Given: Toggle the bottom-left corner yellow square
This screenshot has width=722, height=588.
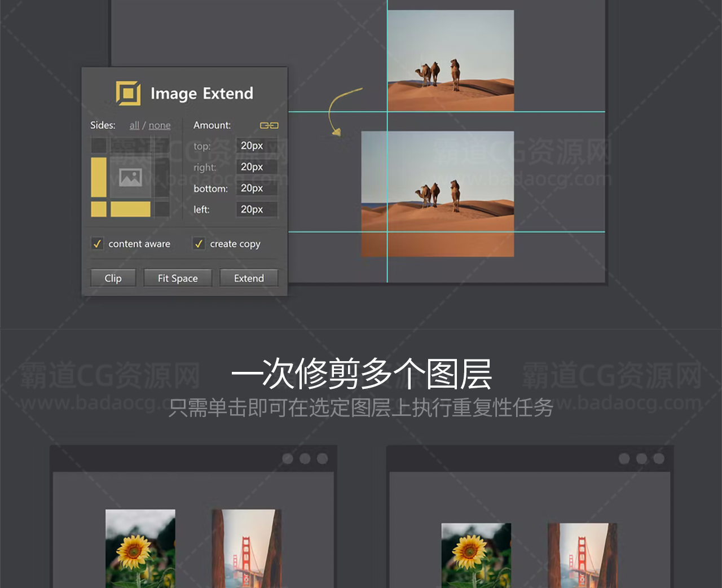Looking at the screenshot, I should tap(99, 209).
